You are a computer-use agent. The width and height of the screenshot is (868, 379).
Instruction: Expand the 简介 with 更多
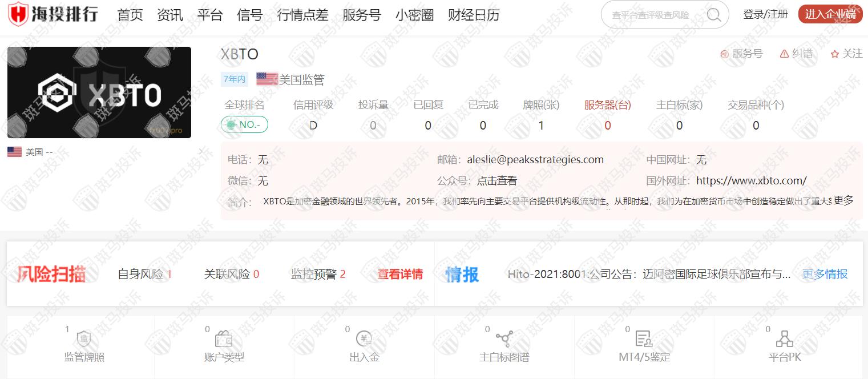[843, 200]
